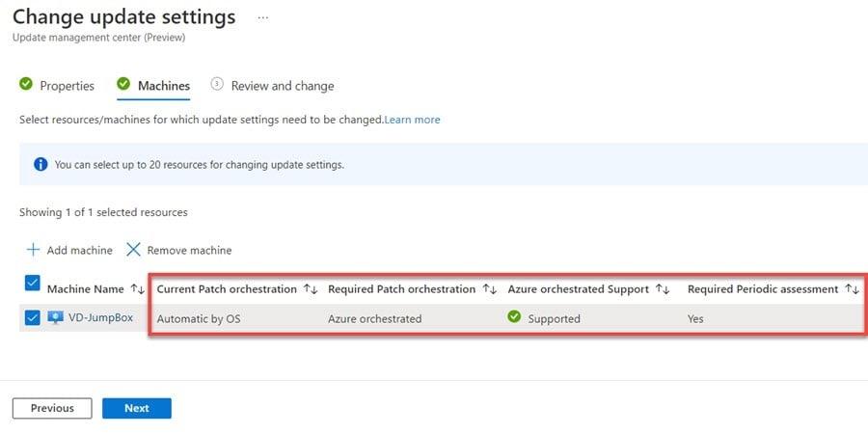868x434 pixels.
Task: Click the Previous button
Action: coord(52,408)
